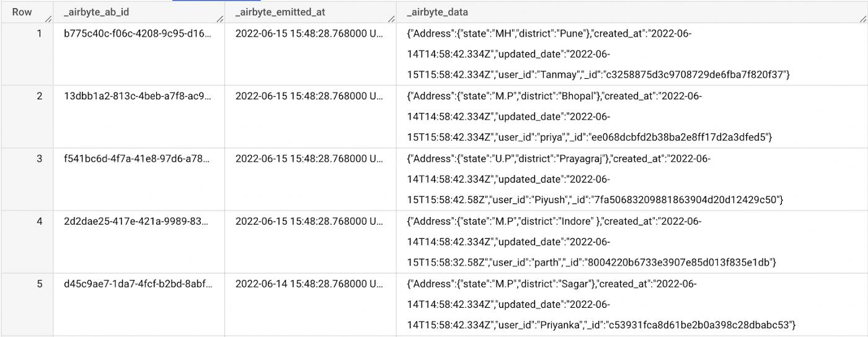Click the Row column header
Viewport: 868px width, 337px height.
22,12
